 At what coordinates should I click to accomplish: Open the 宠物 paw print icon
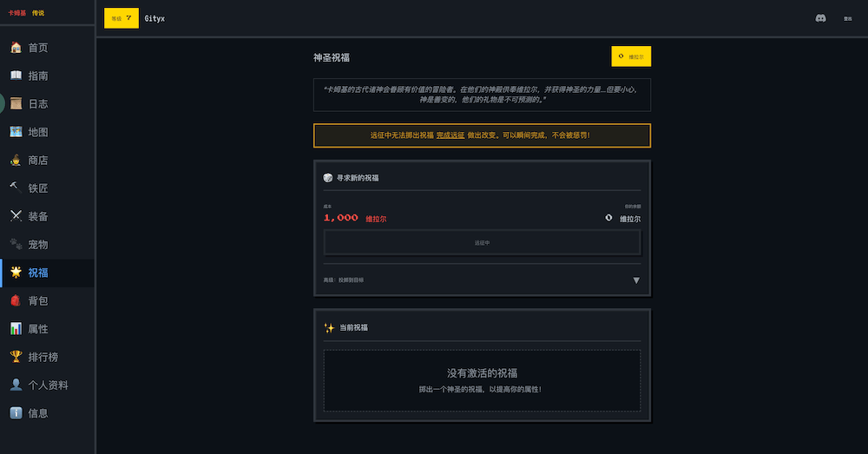[x=16, y=244]
